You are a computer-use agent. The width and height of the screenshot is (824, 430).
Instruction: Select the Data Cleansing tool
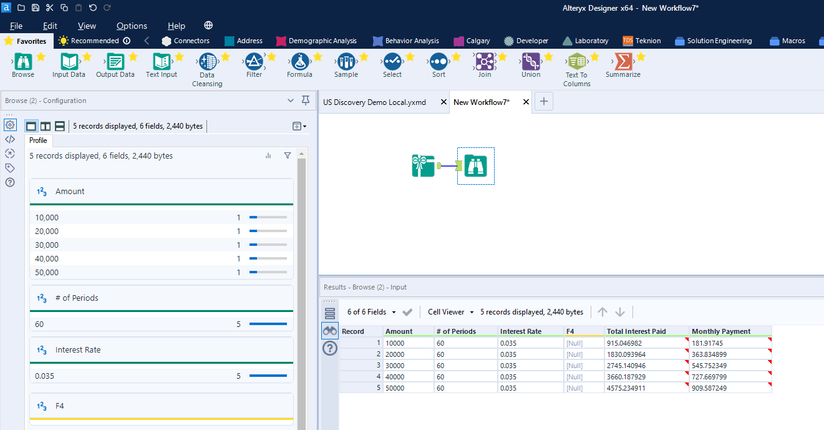tap(208, 61)
